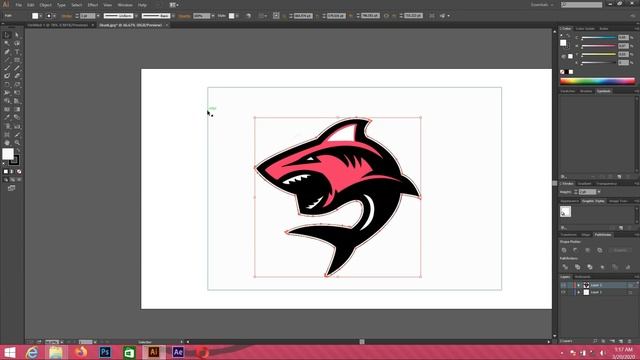Open stroke weight dropdown in control bar
This screenshot has width=640, height=360.
point(98,16)
